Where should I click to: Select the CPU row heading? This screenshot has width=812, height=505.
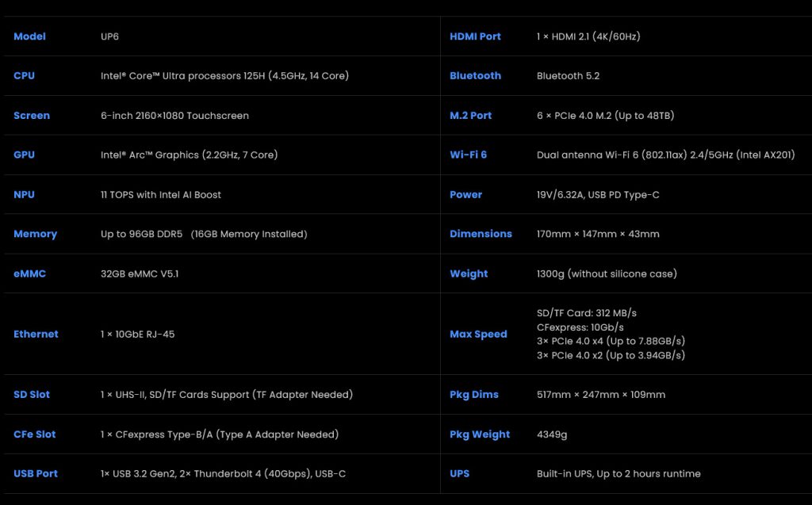(24, 76)
